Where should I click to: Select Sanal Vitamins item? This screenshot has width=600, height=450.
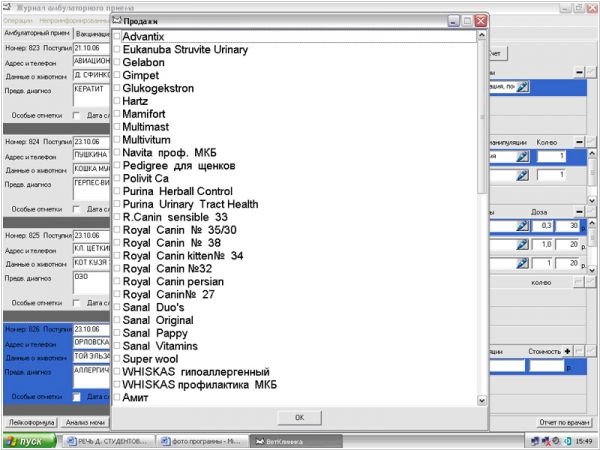pyautogui.click(x=160, y=346)
